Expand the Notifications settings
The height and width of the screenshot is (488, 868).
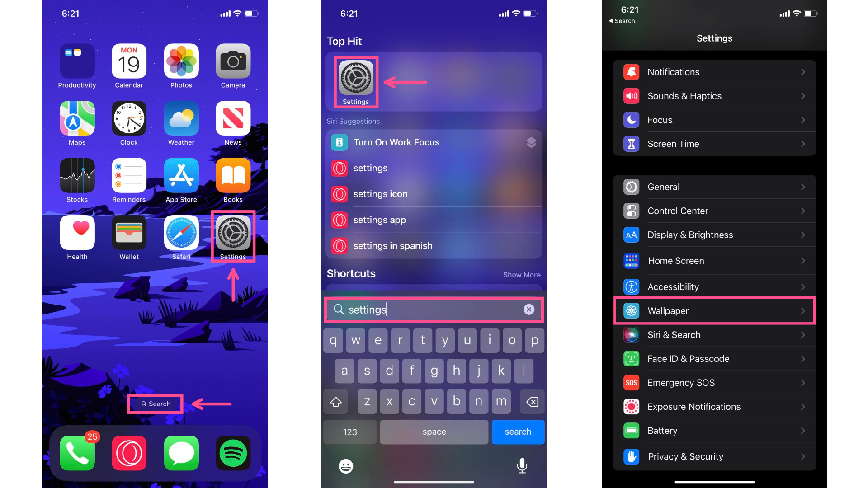pyautogui.click(x=714, y=72)
